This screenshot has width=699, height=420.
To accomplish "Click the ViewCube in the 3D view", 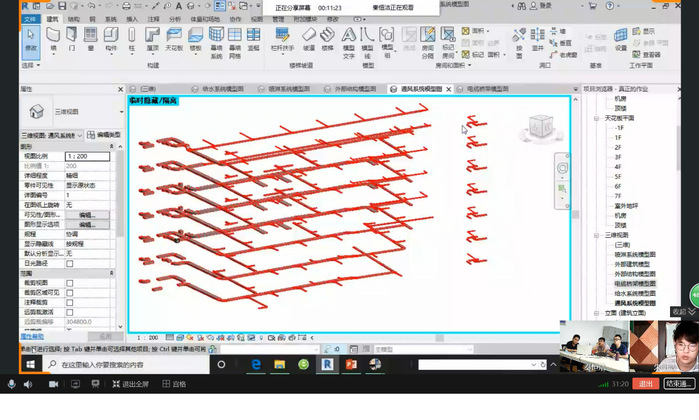I will point(539,127).
